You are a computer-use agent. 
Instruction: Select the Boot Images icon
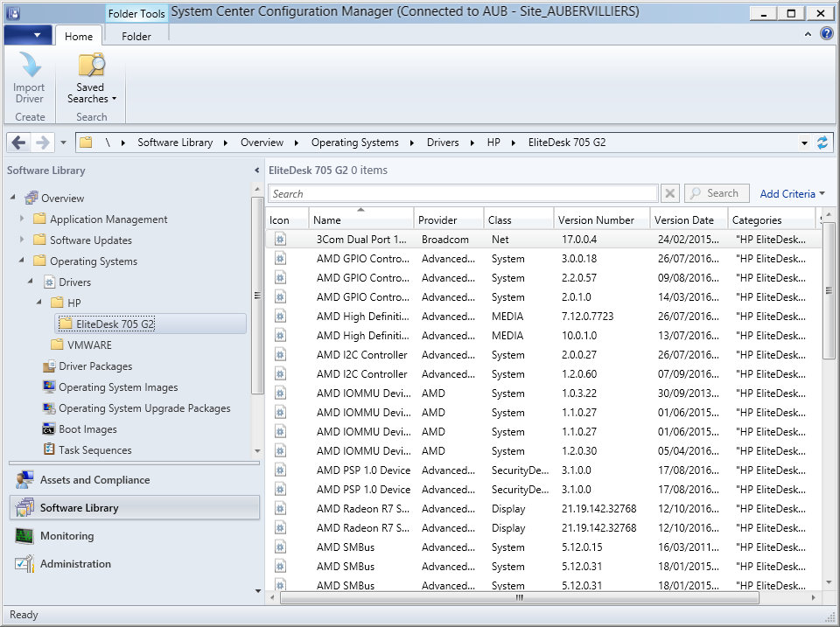pos(49,428)
